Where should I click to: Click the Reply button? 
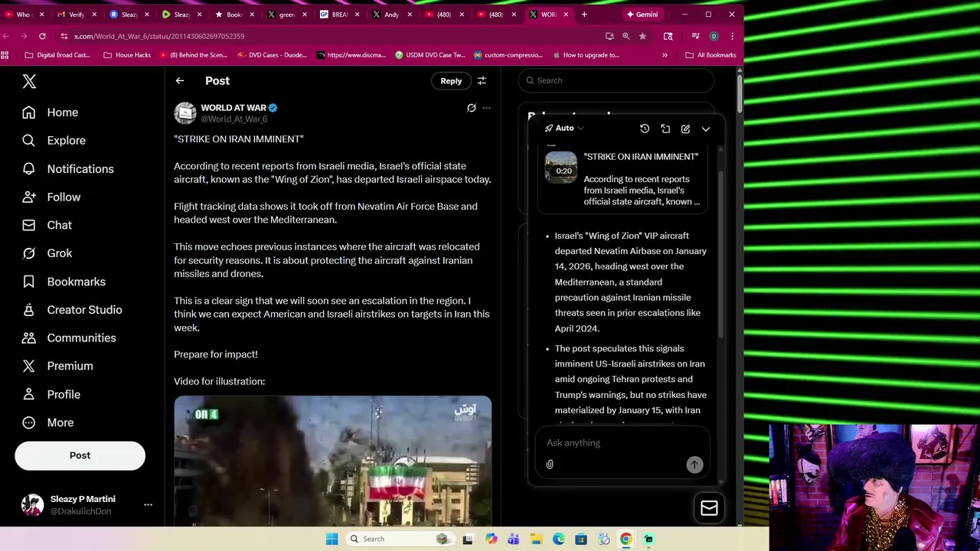pyautogui.click(x=451, y=81)
